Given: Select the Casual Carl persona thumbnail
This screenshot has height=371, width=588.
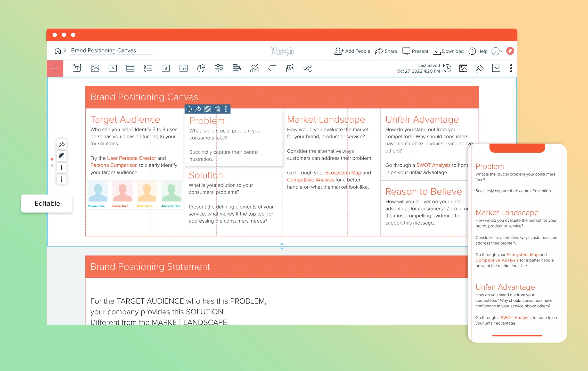Looking at the screenshot, I should point(122,192).
